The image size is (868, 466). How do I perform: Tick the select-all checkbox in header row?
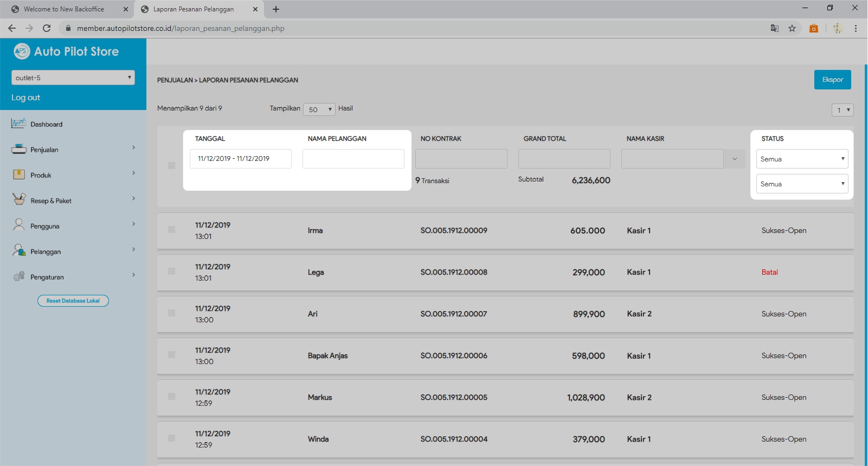pyautogui.click(x=171, y=165)
